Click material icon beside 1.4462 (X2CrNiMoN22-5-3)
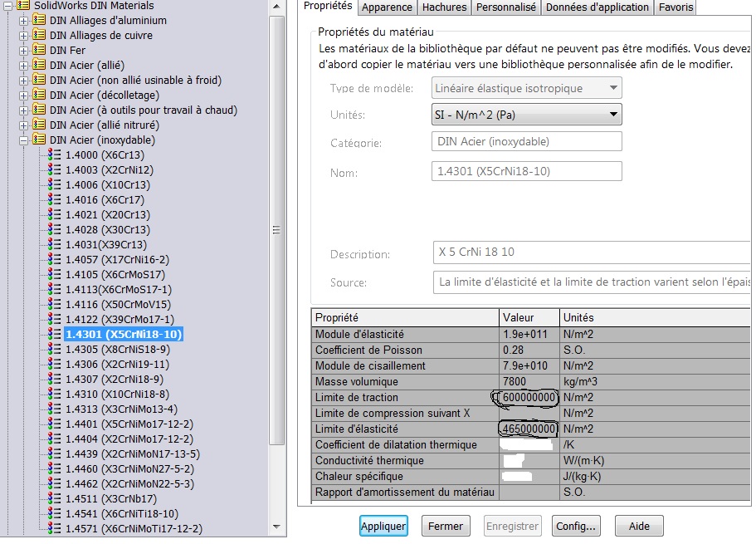 [55, 484]
